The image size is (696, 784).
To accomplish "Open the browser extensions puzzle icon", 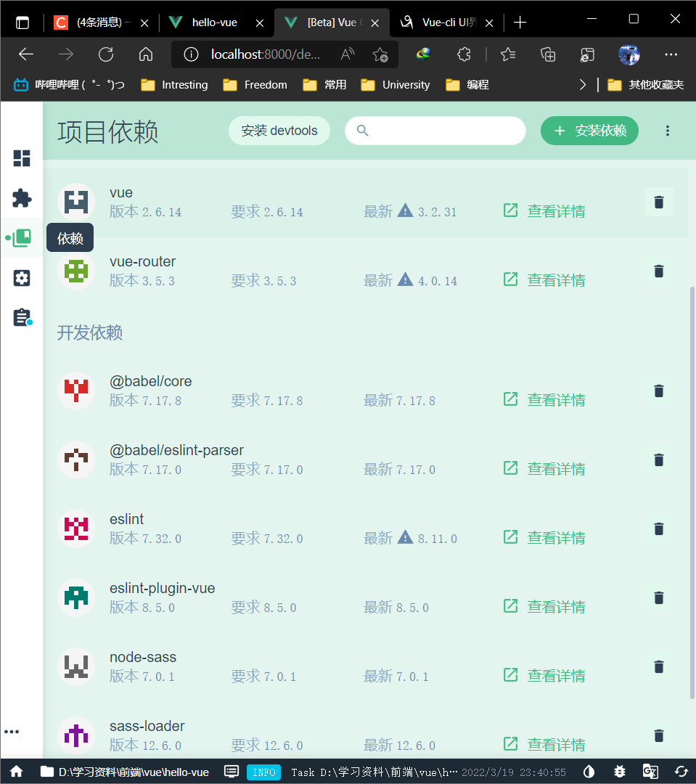I will (464, 54).
